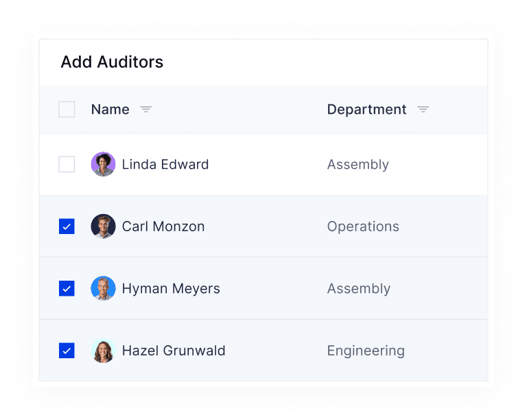The image size is (527, 420).
Task: Uncheck the Hazel Grunwald checkbox
Action: (67, 351)
